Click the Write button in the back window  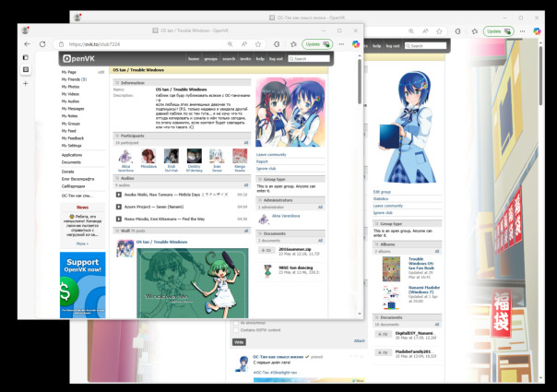click(239, 342)
